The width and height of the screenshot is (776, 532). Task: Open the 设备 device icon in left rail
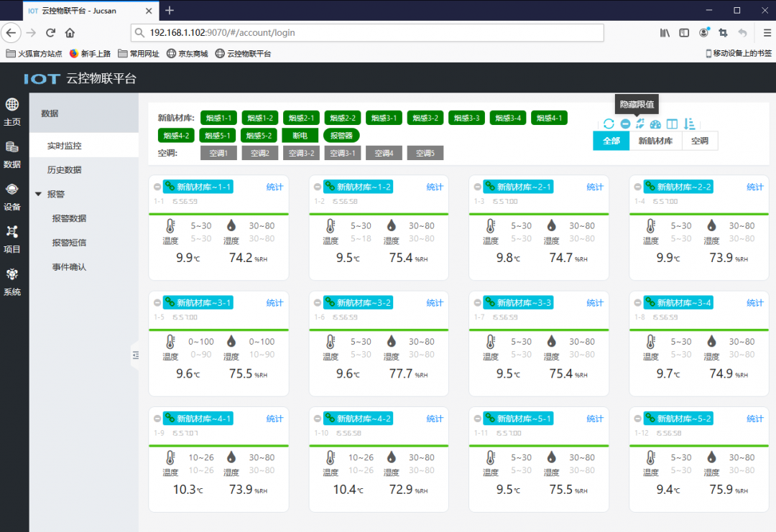pyautogui.click(x=12, y=190)
